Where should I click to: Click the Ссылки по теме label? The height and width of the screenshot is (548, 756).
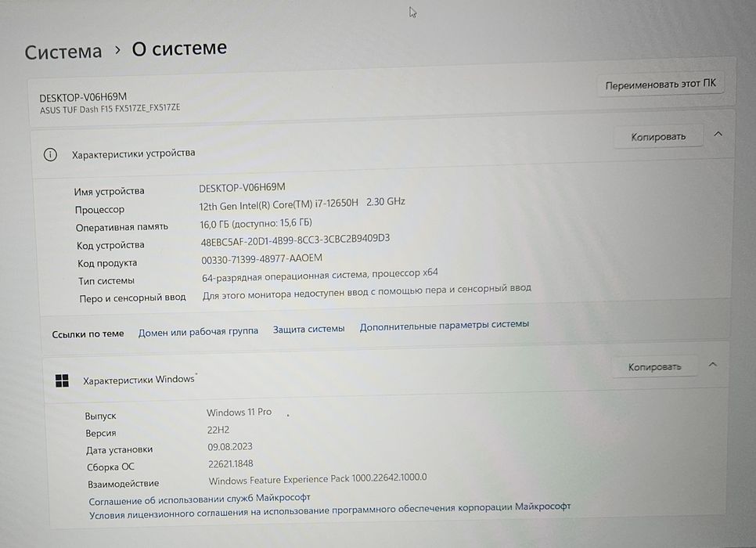88,333
